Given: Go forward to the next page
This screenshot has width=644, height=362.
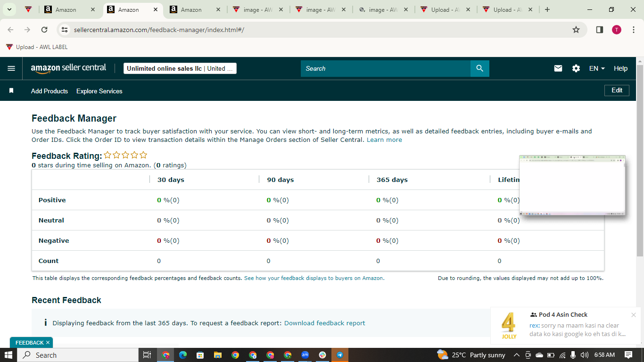Looking at the screenshot, I should tap(27, 30).
